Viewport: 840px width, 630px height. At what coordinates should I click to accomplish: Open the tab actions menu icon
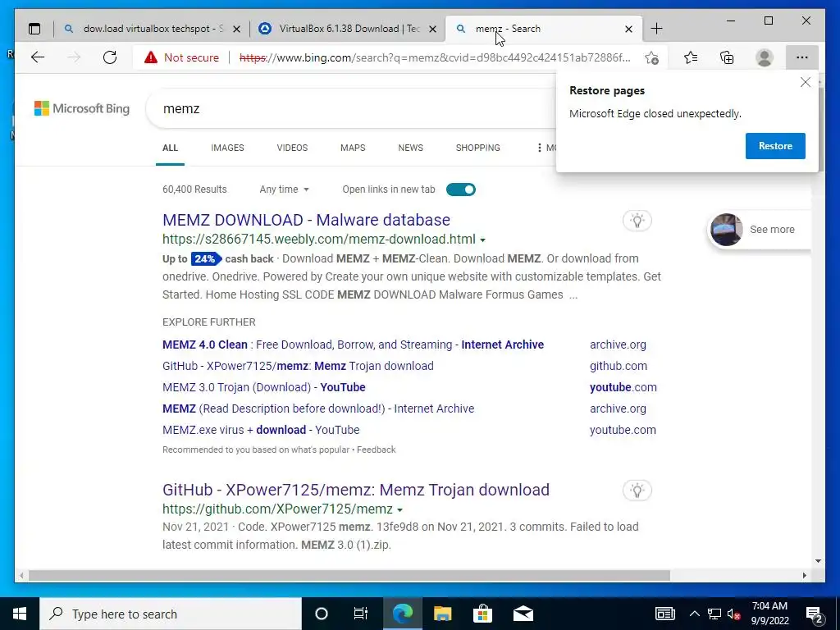click(34, 29)
